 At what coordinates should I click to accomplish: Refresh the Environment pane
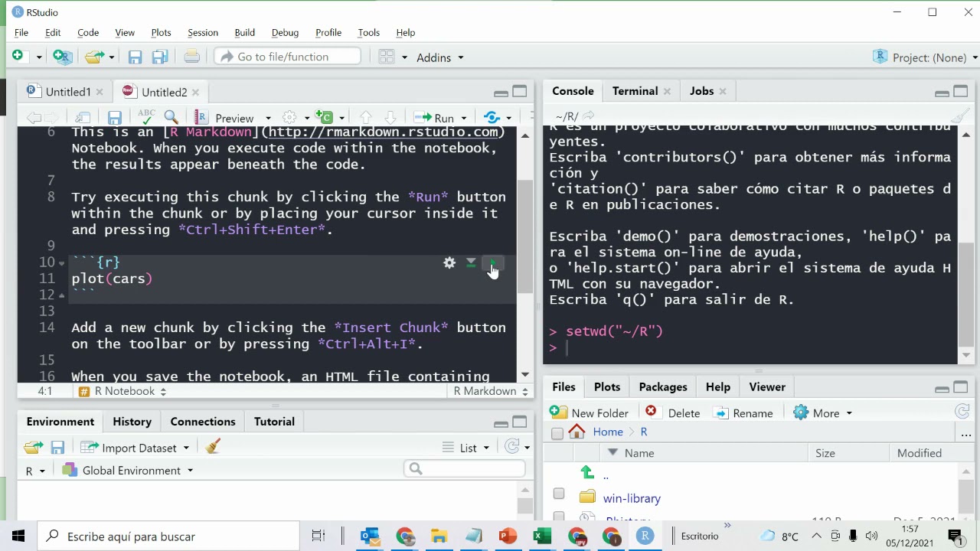[512, 447]
